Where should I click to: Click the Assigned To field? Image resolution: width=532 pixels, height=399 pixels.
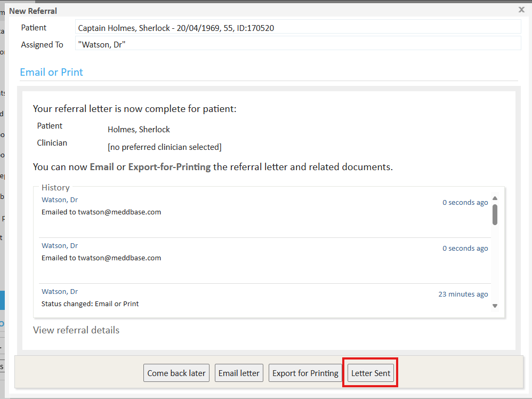(x=297, y=44)
